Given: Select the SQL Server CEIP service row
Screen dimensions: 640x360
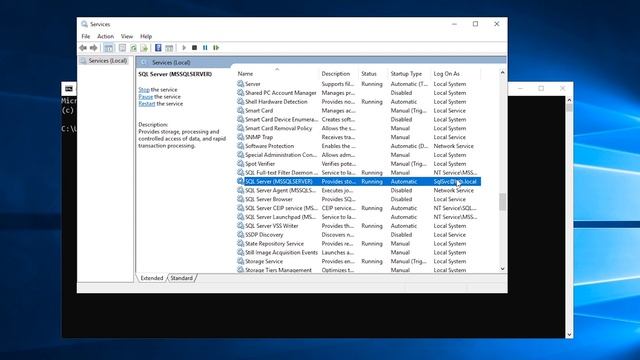Looking at the screenshot, I should point(359,208).
